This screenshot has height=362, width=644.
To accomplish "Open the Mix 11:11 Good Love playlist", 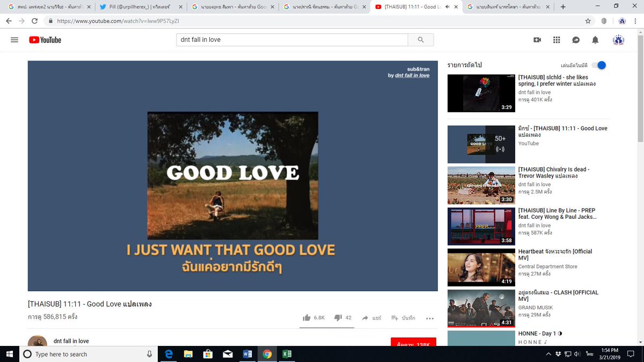I will point(563,132).
